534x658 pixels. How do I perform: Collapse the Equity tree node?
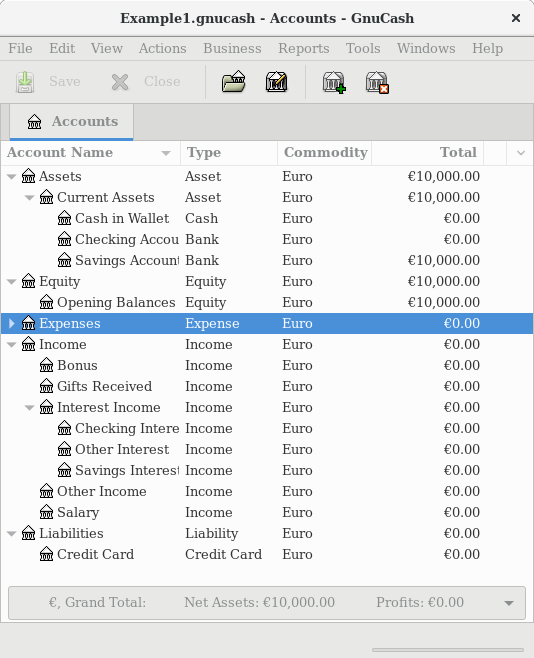click(x=12, y=282)
